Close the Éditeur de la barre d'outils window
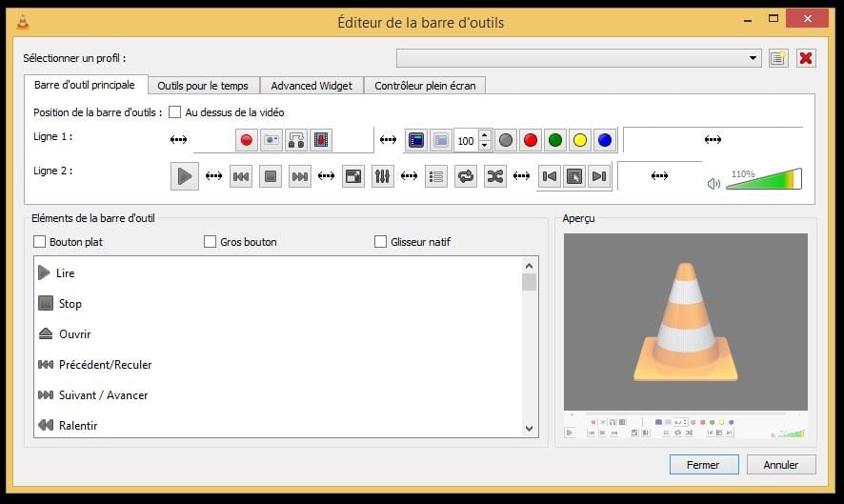The width and height of the screenshot is (844, 504). [807, 18]
